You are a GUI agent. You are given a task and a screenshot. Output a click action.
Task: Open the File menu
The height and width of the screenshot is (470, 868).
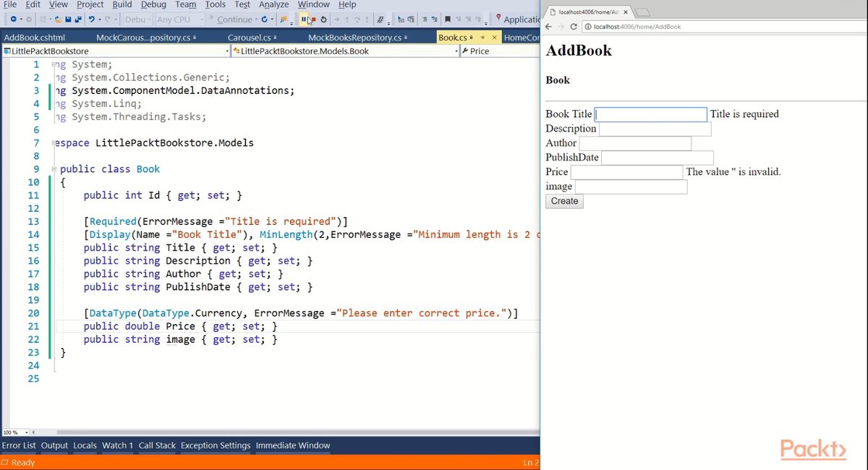click(10, 4)
